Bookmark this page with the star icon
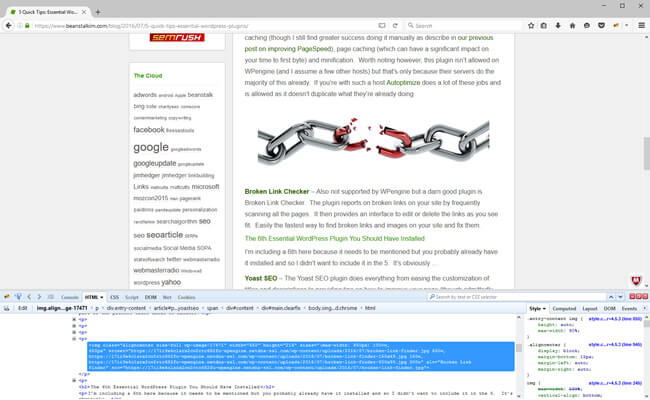650x400 pixels. click(x=531, y=26)
